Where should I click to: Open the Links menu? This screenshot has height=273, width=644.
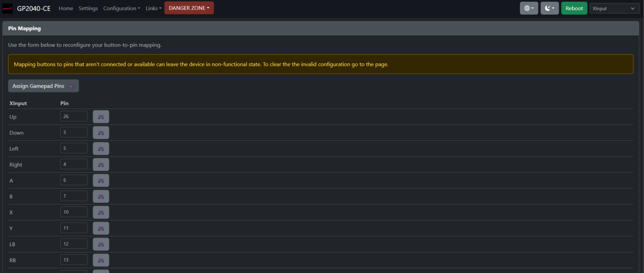(153, 9)
